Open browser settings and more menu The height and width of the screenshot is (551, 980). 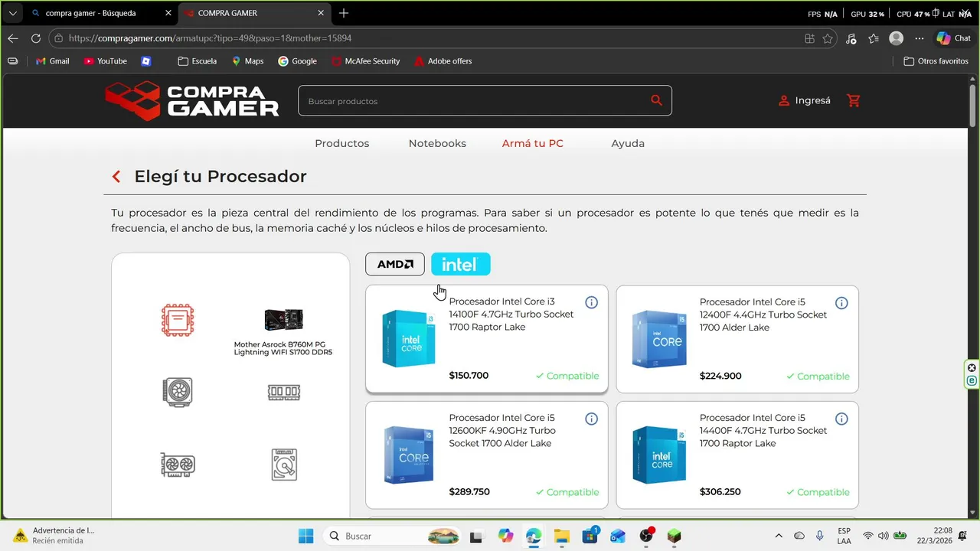tap(920, 38)
